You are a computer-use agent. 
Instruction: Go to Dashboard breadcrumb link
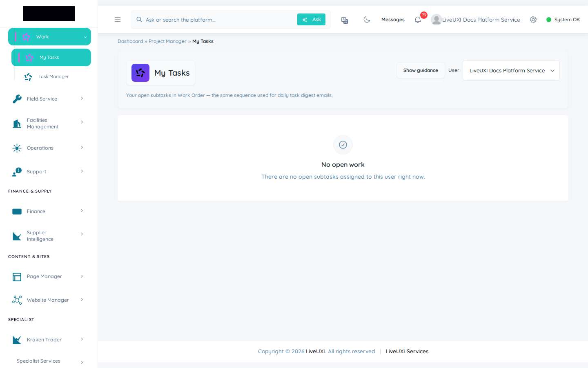point(130,41)
